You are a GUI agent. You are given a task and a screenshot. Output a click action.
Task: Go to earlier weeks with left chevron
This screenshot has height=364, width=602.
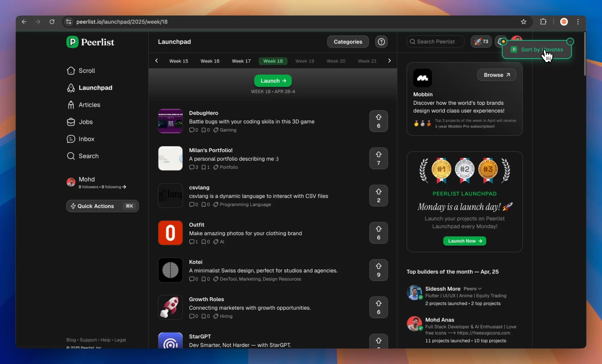156,61
